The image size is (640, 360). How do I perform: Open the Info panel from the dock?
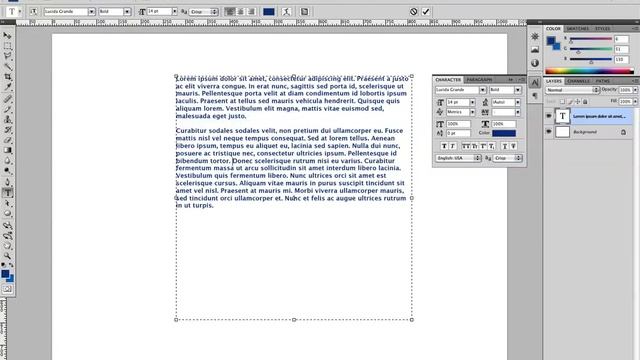click(x=535, y=63)
